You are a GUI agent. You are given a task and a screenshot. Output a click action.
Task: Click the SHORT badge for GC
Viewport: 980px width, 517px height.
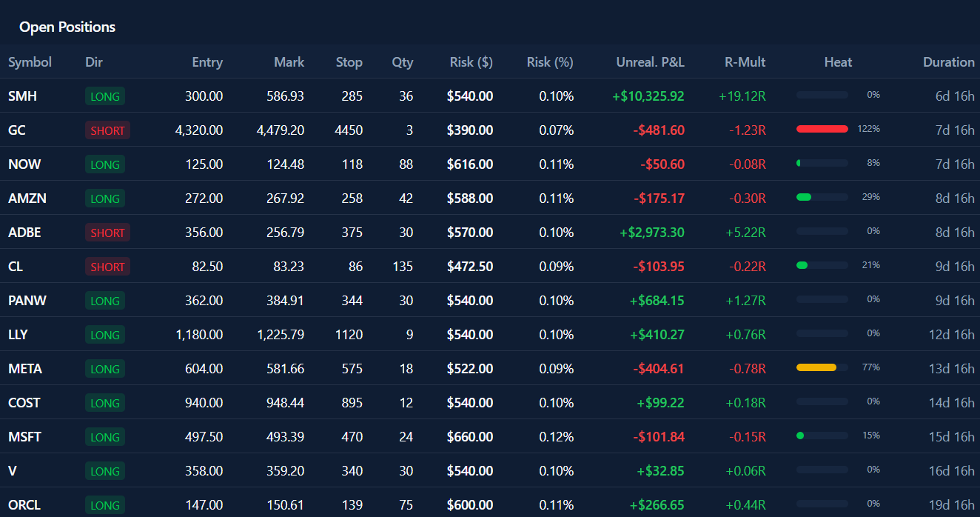coord(107,130)
